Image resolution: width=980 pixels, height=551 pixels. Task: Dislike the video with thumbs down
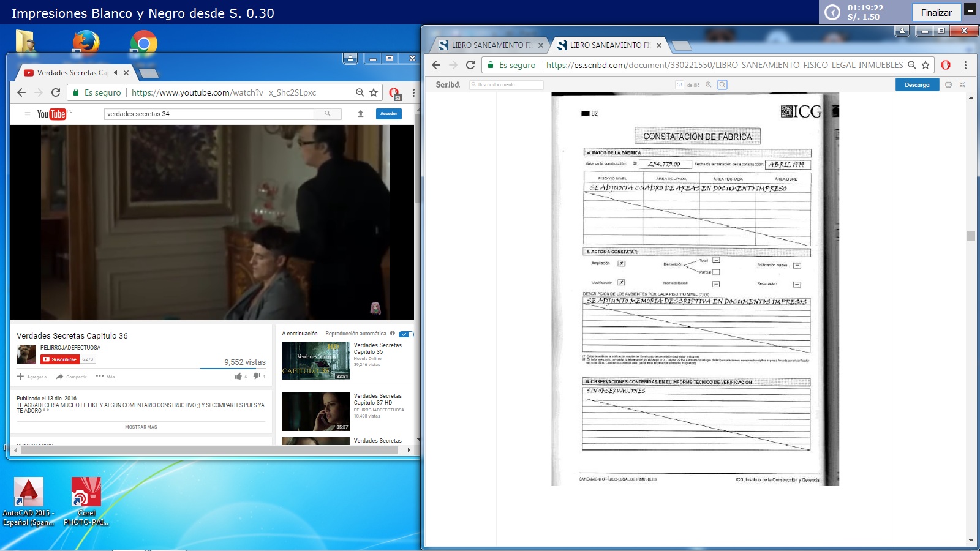(x=257, y=377)
